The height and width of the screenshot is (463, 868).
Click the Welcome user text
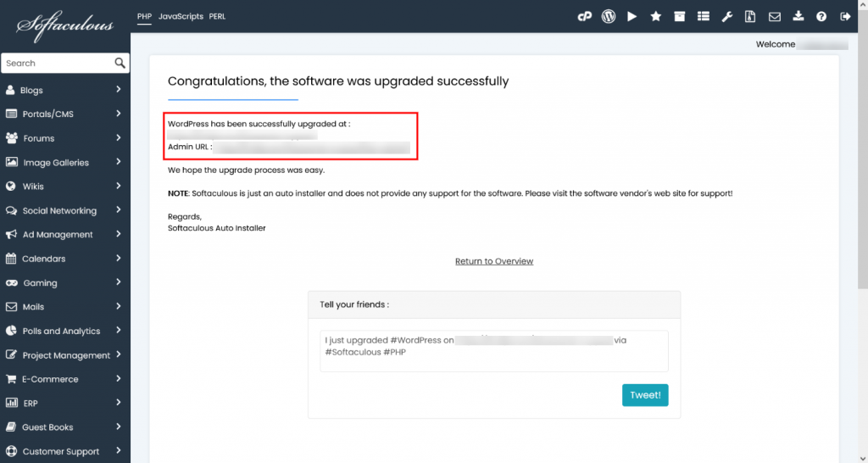[x=802, y=44]
